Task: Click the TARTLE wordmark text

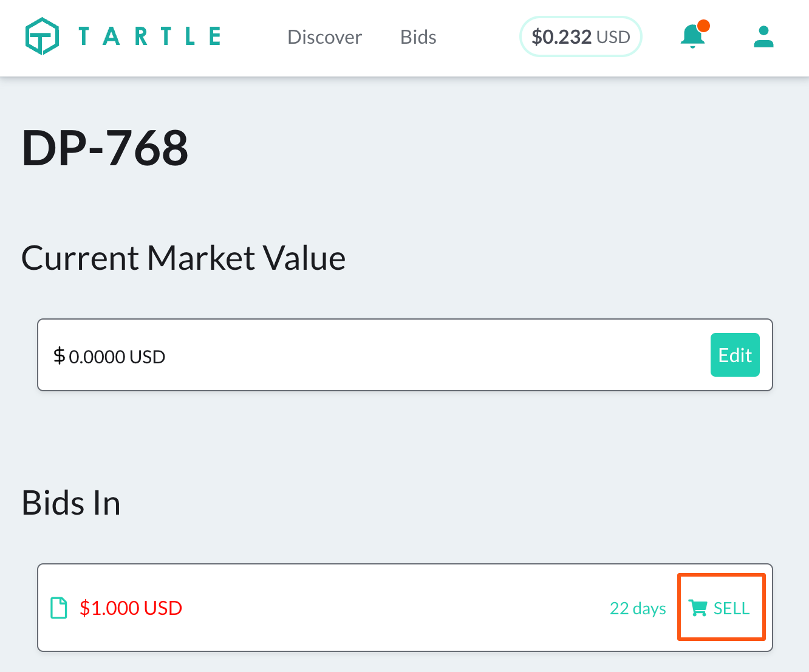Action: [149, 36]
